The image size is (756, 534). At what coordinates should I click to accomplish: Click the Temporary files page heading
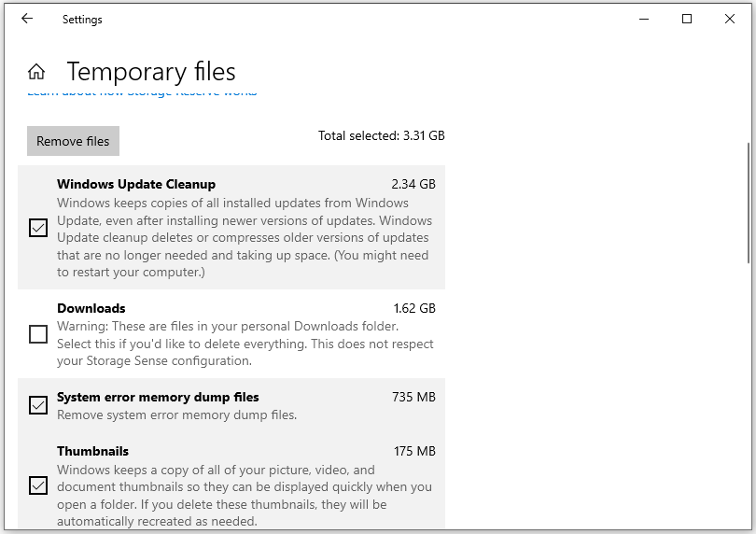coord(151,72)
